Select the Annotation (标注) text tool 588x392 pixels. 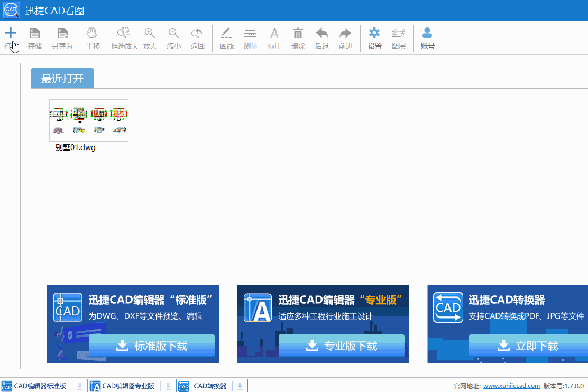pos(274,33)
